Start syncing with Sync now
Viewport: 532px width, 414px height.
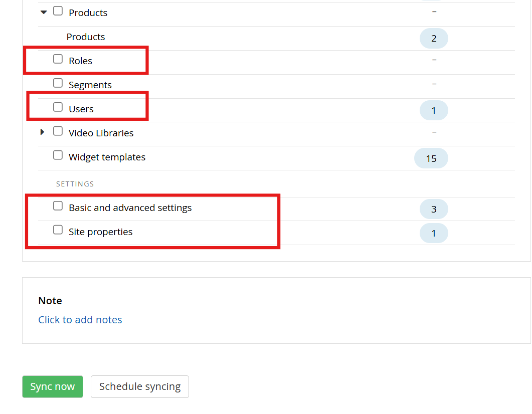click(x=53, y=386)
